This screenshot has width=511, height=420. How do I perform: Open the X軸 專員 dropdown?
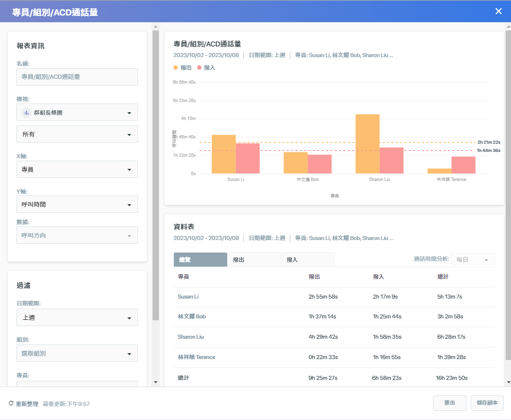tap(77, 169)
